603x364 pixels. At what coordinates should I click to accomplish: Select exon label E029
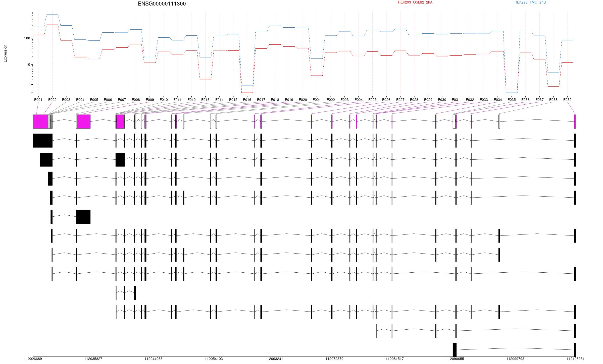click(428, 100)
